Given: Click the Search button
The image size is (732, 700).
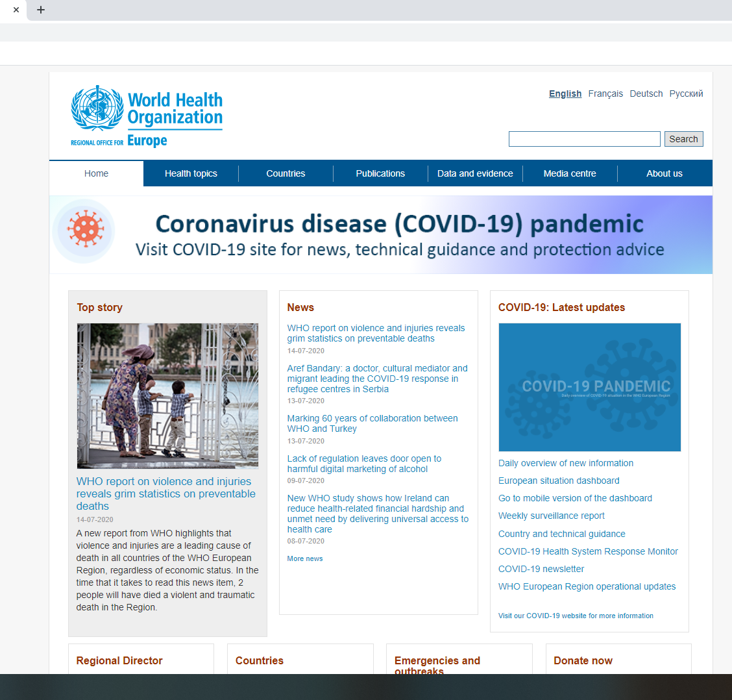Looking at the screenshot, I should 683,139.
